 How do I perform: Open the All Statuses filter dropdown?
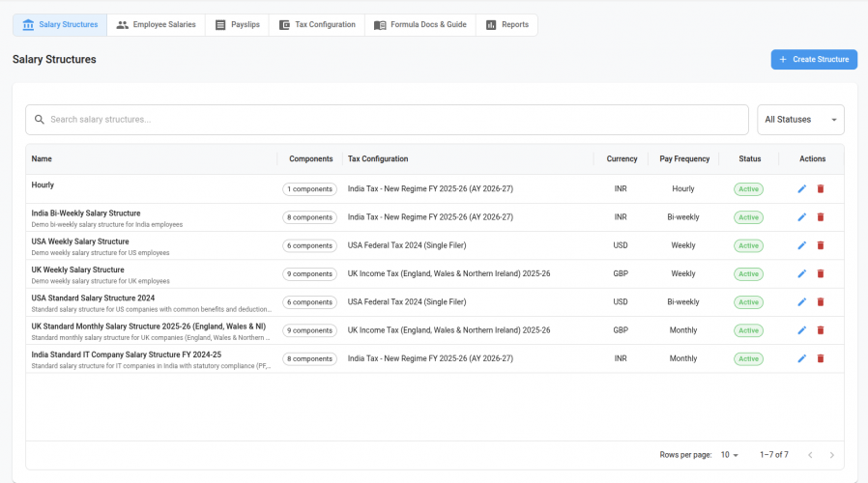(x=799, y=120)
